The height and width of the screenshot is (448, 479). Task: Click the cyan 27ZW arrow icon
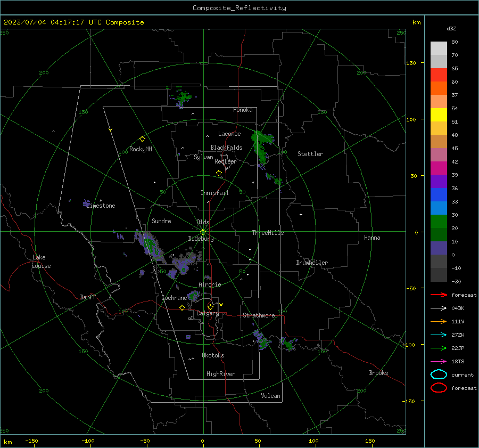click(439, 335)
